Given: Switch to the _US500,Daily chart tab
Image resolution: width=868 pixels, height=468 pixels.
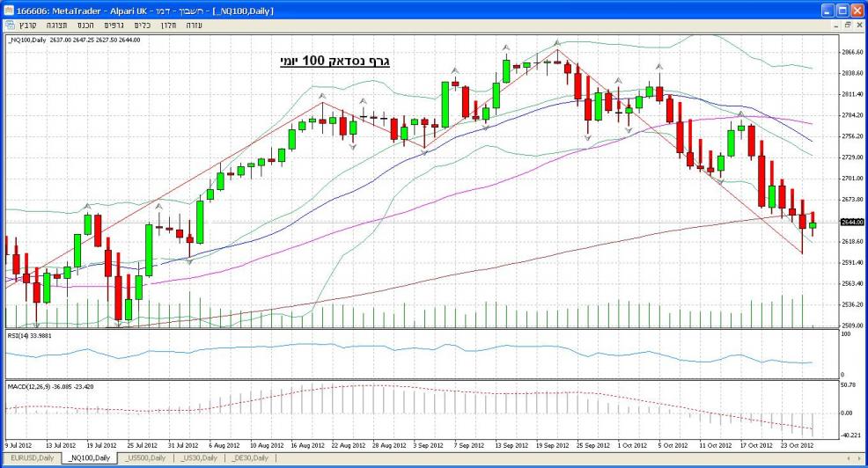Looking at the screenshot, I should [146, 458].
